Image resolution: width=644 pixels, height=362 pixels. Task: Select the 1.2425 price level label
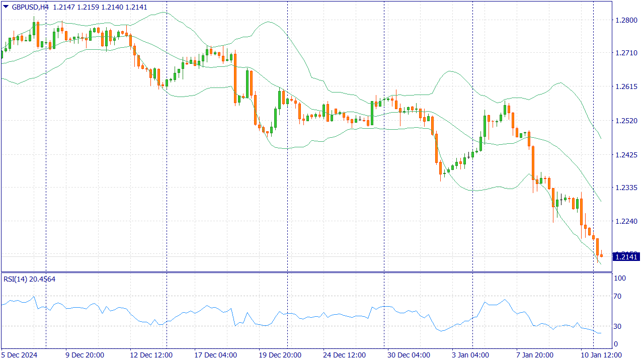626,155
